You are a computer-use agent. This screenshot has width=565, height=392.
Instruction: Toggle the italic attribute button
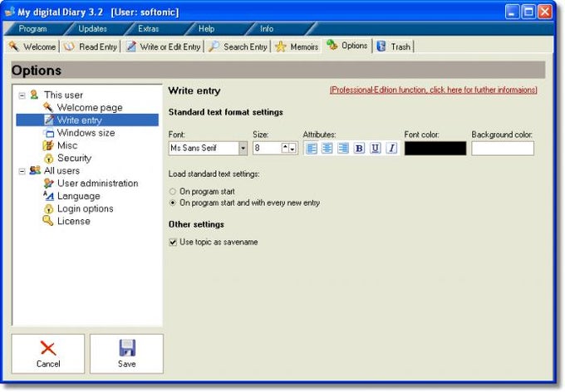click(x=391, y=148)
